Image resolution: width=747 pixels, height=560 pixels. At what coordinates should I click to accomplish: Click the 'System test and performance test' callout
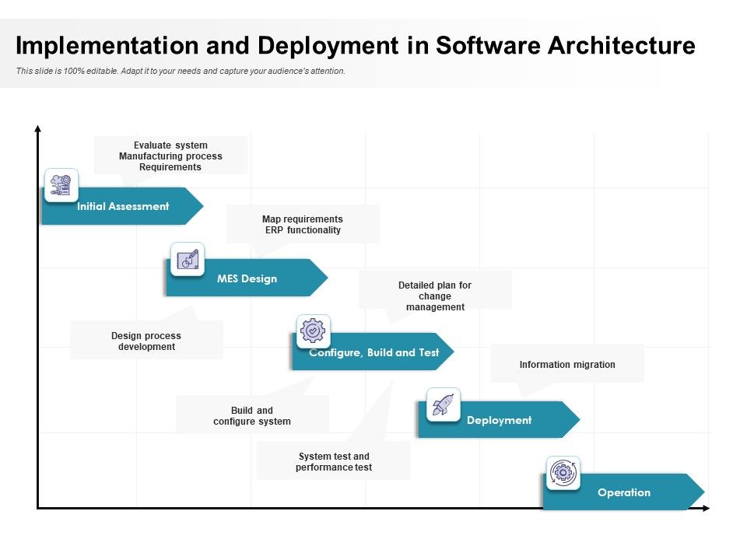tap(334, 461)
